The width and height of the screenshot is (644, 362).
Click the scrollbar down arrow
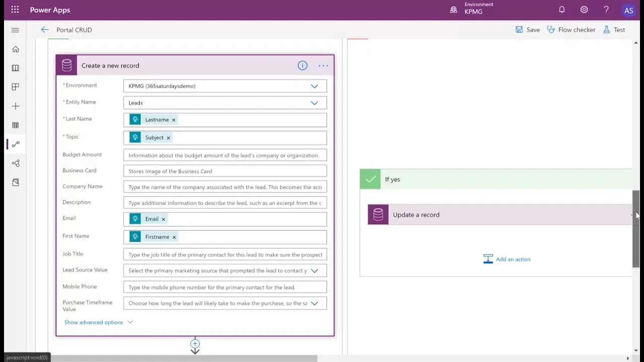tap(636, 350)
